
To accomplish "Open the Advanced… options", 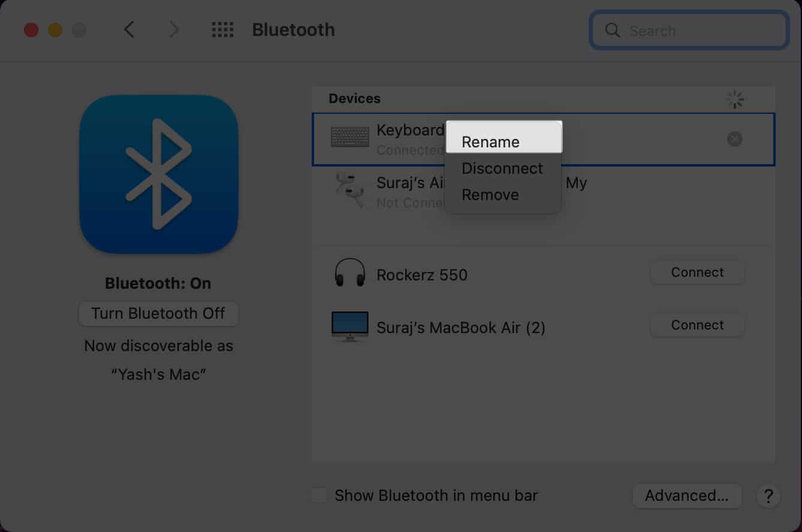I will point(687,496).
